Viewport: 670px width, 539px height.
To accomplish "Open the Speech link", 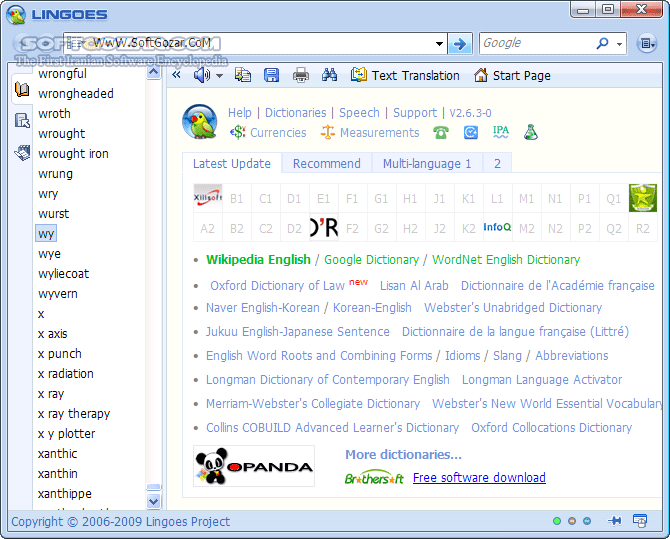I will [359, 113].
